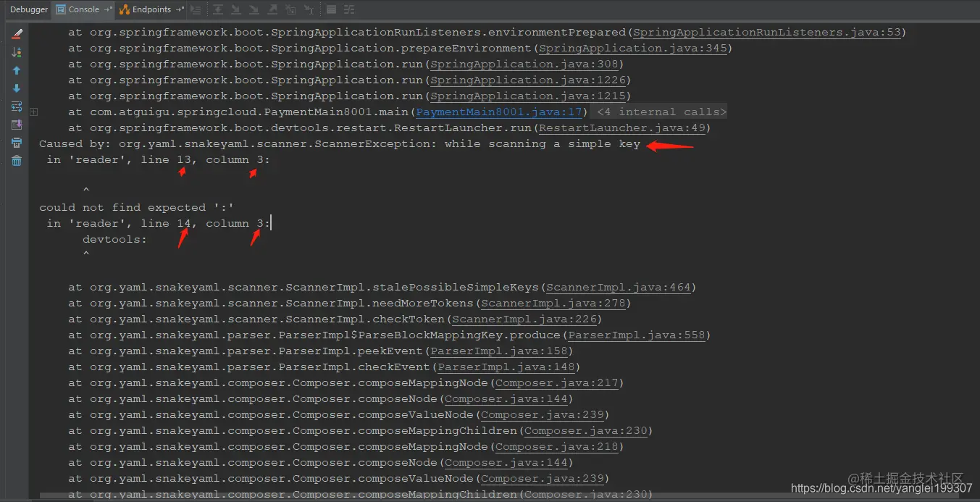
Task: Expand the '<4 internal calls>' folded region
Action: [x=661, y=112]
